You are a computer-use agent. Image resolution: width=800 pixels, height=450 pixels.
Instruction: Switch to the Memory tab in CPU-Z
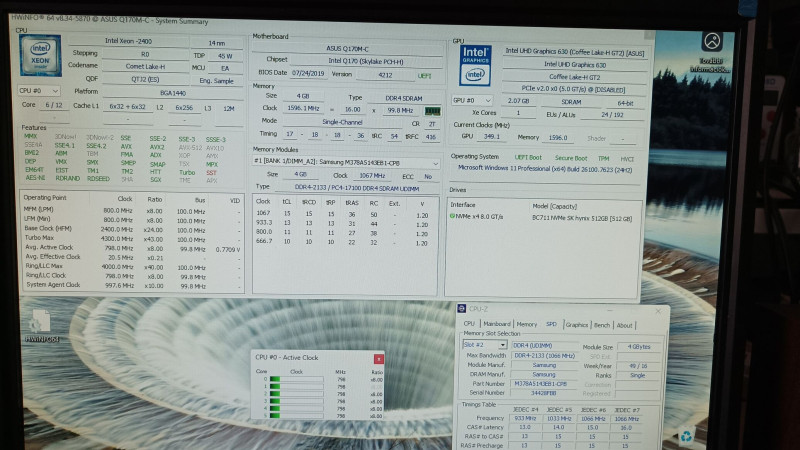point(527,324)
